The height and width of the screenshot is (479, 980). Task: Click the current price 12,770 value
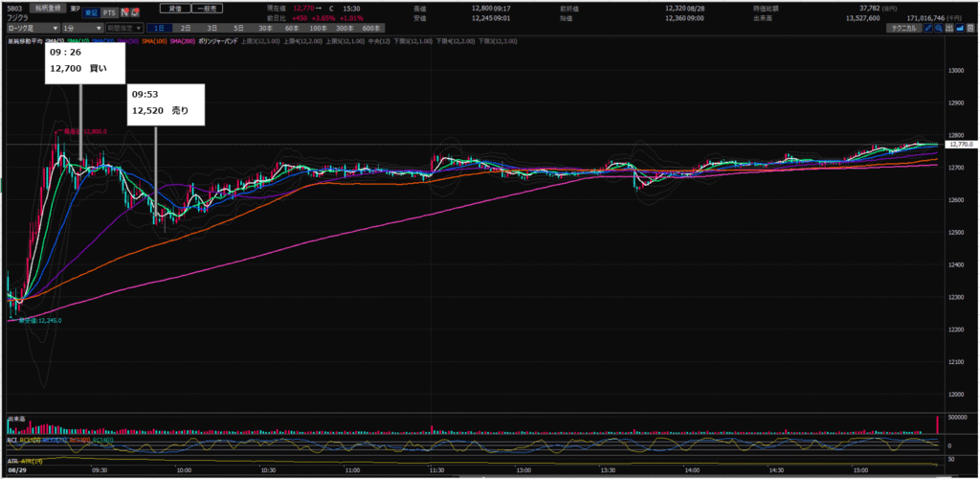click(301, 10)
